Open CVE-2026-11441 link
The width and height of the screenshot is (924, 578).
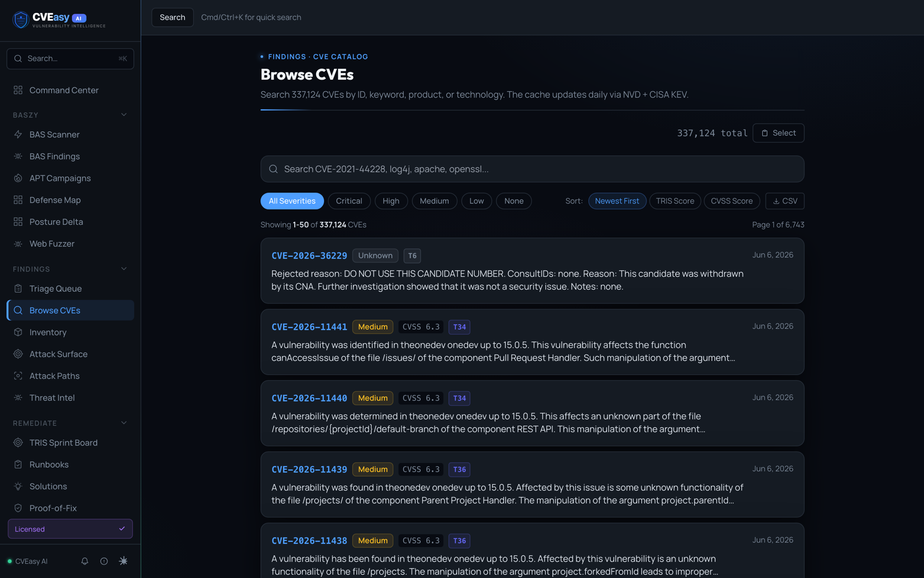point(309,327)
